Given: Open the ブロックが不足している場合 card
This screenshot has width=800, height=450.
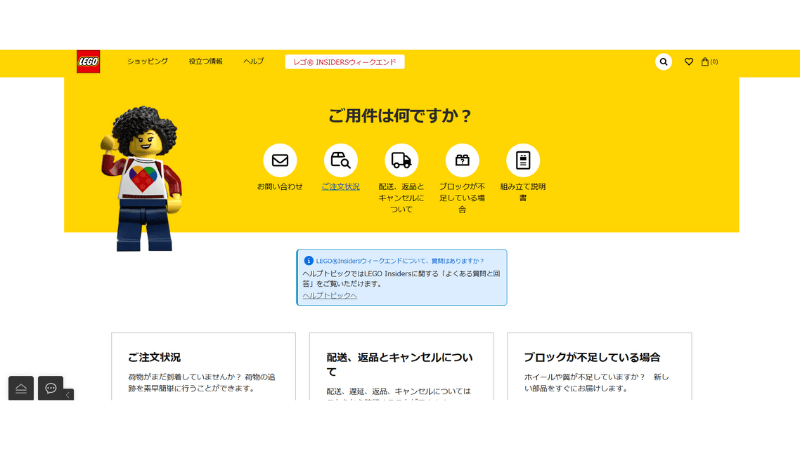Looking at the screenshot, I should 599,366.
